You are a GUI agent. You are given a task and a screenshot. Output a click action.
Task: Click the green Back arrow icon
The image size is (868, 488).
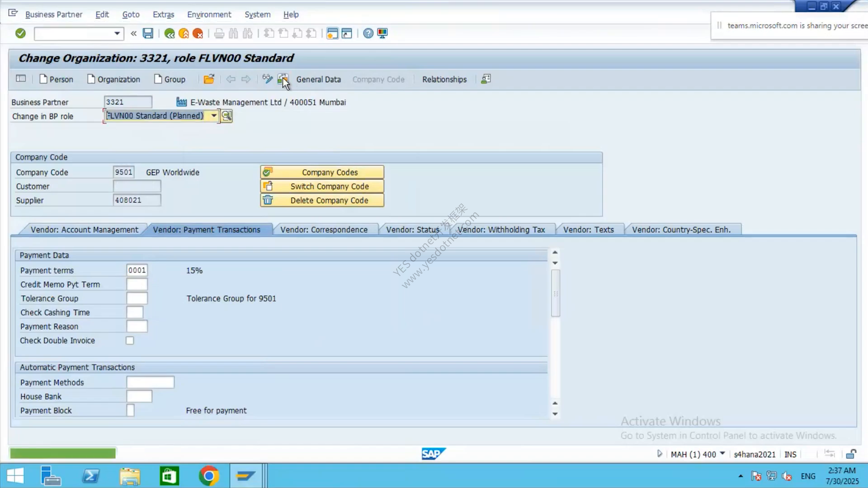click(x=170, y=33)
